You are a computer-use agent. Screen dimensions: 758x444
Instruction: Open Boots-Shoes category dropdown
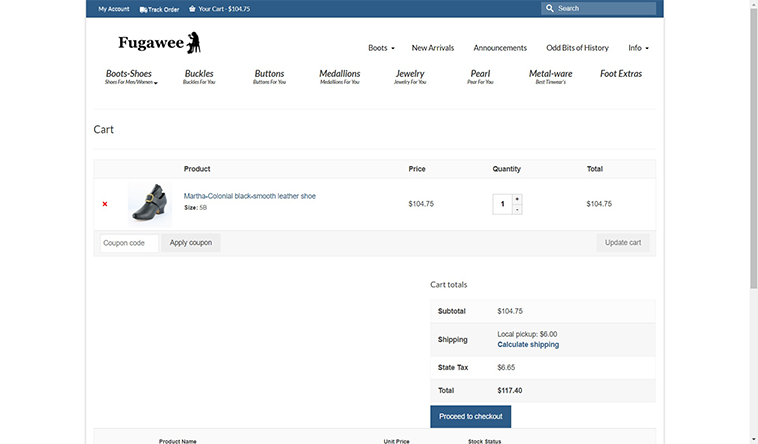tap(130, 76)
